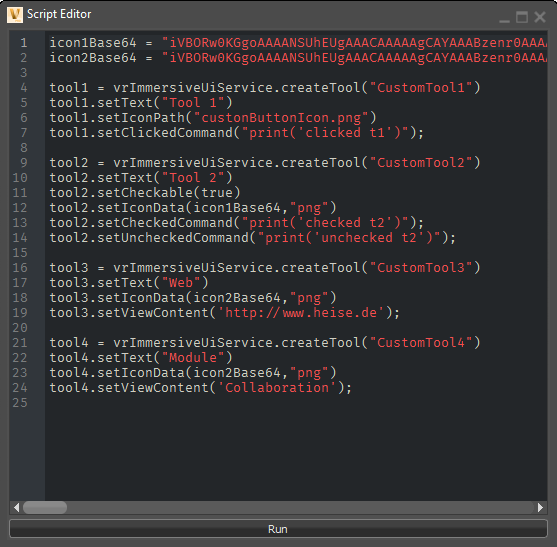Click the createTool("CustomTool1") line

[x=265, y=88]
